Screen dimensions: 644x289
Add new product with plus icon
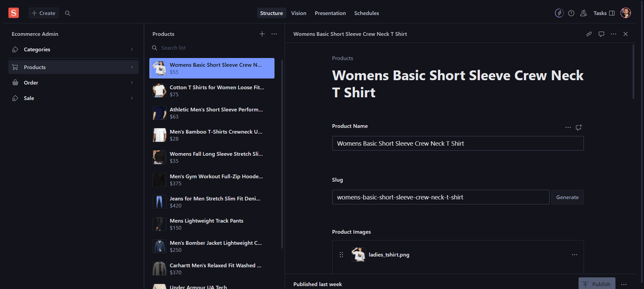pyautogui.click(x=262, y=34)
